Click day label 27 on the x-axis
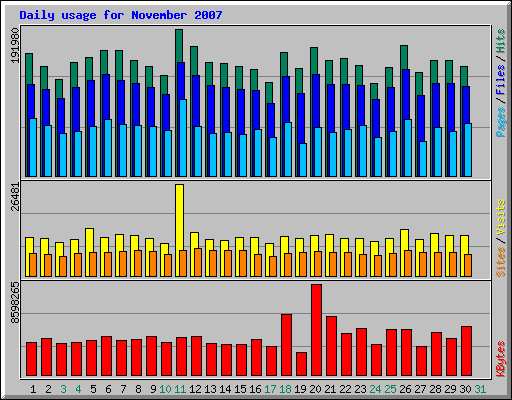The image size is (512, 400). (420, 389)
